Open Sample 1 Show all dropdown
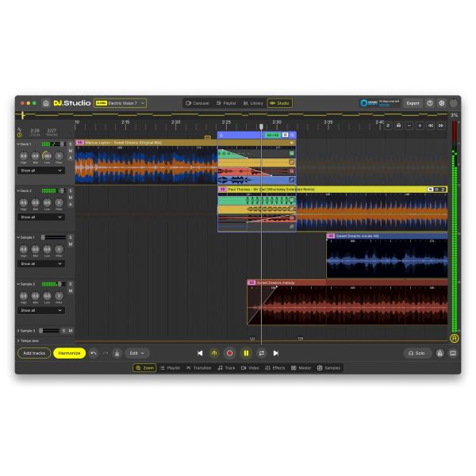This screenshot has height=476, width=476. pos(41,264)
